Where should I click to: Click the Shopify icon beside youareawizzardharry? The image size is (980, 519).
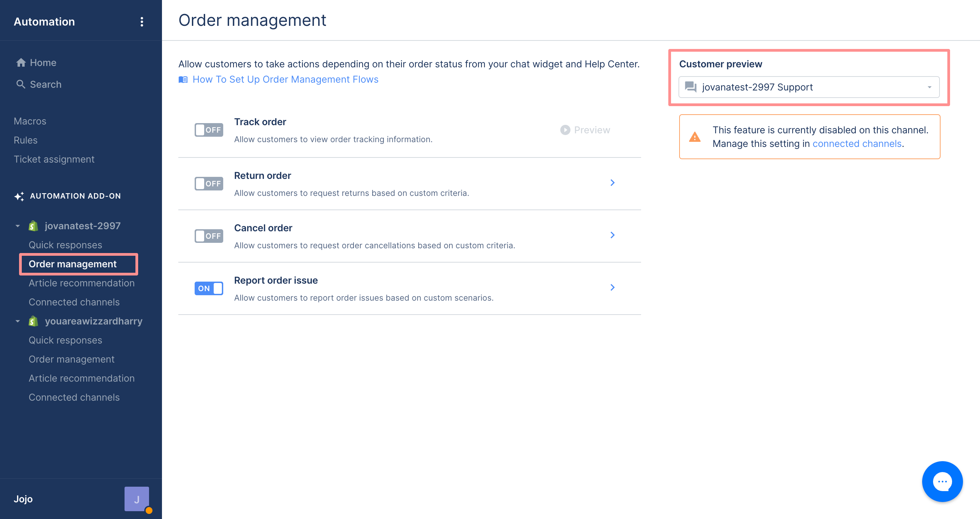coord(33,321)
